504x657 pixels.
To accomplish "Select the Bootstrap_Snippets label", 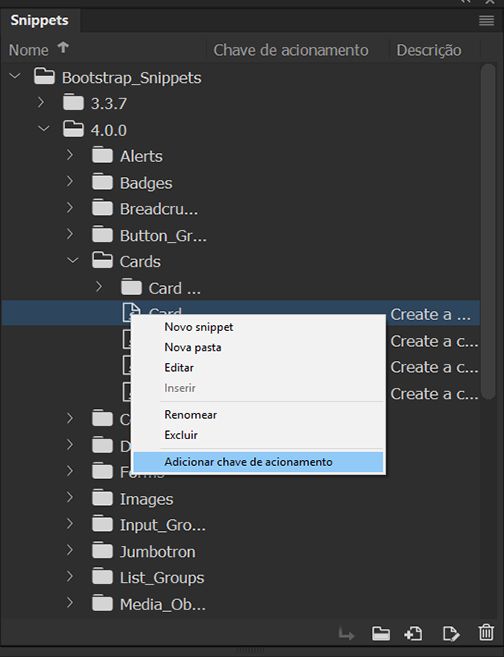I will coord(132,78).
